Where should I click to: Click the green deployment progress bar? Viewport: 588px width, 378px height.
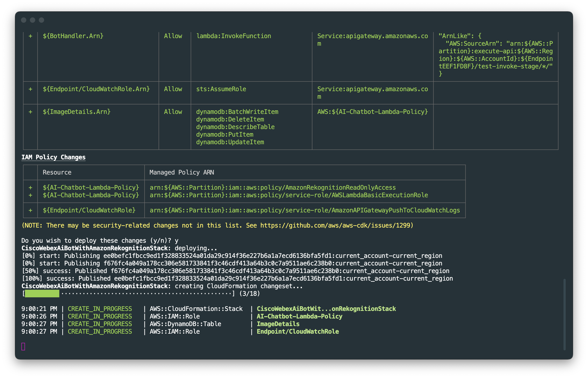click(42, 294)
